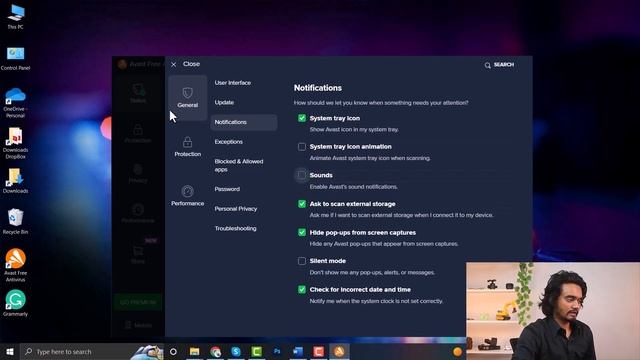The image size is (640, 360).
Task: Enable Silent mode checkbox
Action: 302,261
